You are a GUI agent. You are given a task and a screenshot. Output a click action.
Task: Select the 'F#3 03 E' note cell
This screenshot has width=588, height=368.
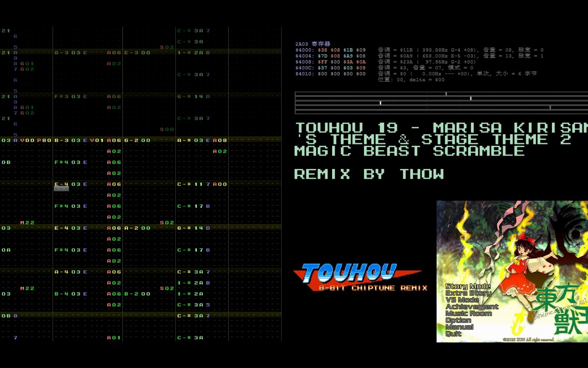pyautogui.click(x=71, y=97)
